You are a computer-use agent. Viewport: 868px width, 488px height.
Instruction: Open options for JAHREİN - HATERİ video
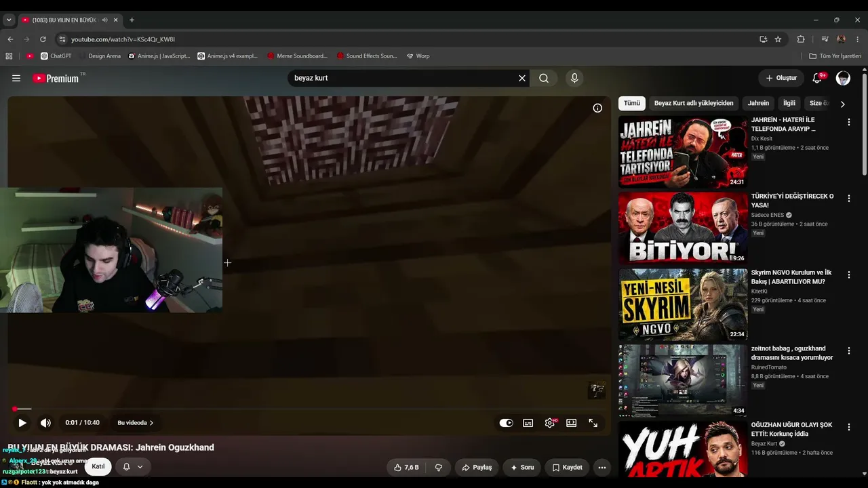point(848,122)
